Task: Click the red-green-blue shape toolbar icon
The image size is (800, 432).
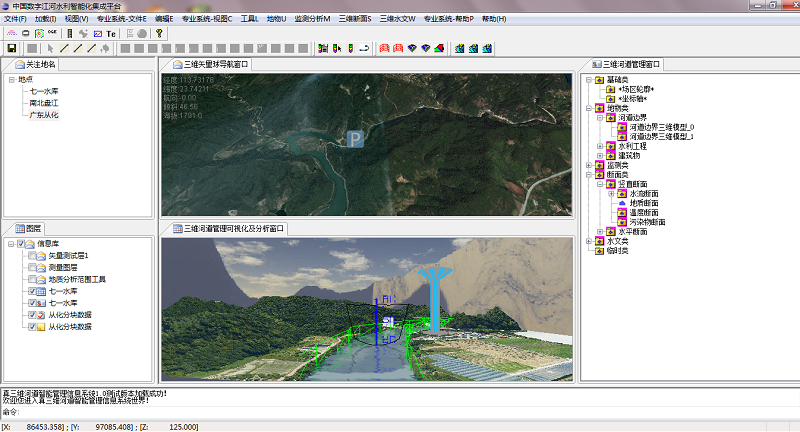Action: pos(439,48)
